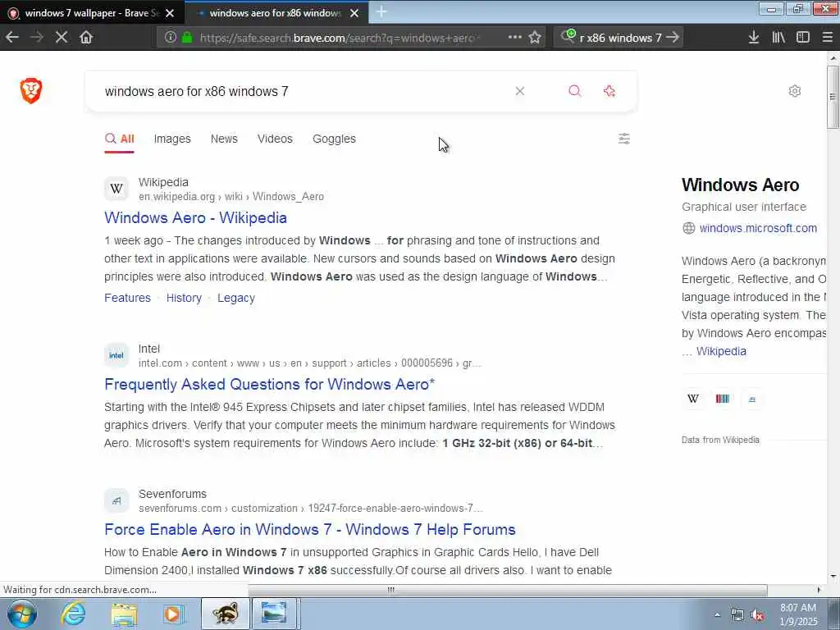Open Windows Aero - Wikipedia result
Viewport: 840px width, 630px height.
point(195,217)
